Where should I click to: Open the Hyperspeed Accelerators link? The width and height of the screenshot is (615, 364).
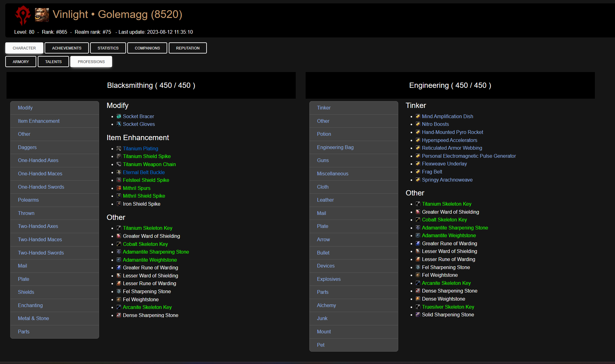point(449,140)
